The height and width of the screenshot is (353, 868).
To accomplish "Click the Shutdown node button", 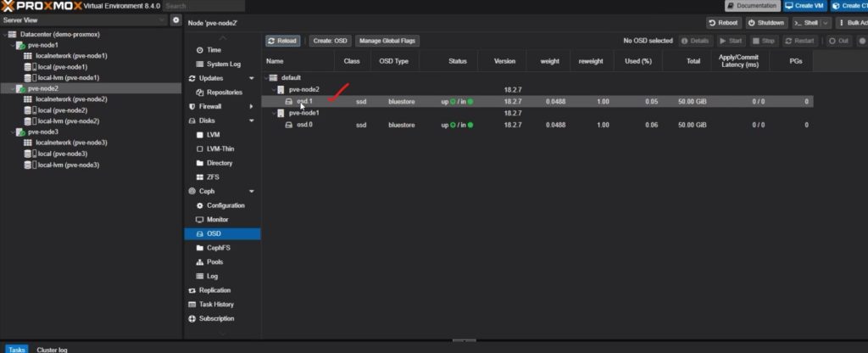I will 766,23.
